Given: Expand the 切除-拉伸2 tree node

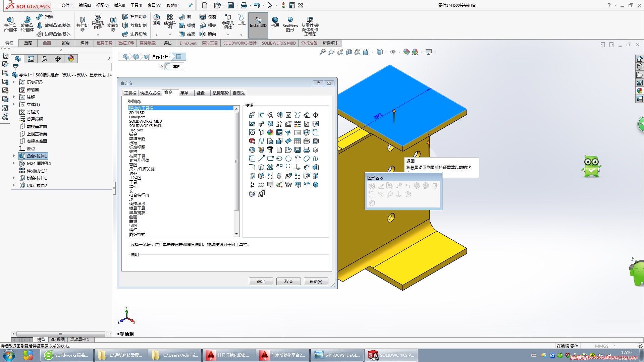Looking at the screenshot, I should click(14, 185).
